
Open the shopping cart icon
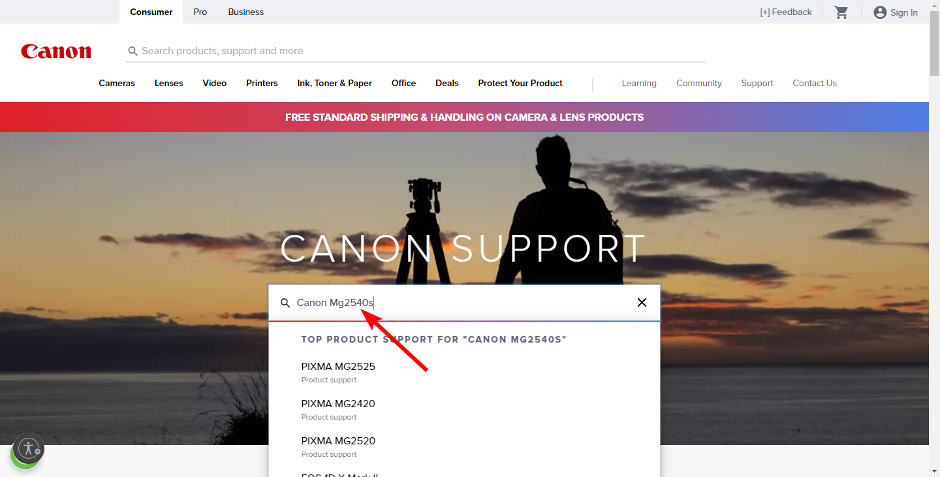click(x=842, y=12)
